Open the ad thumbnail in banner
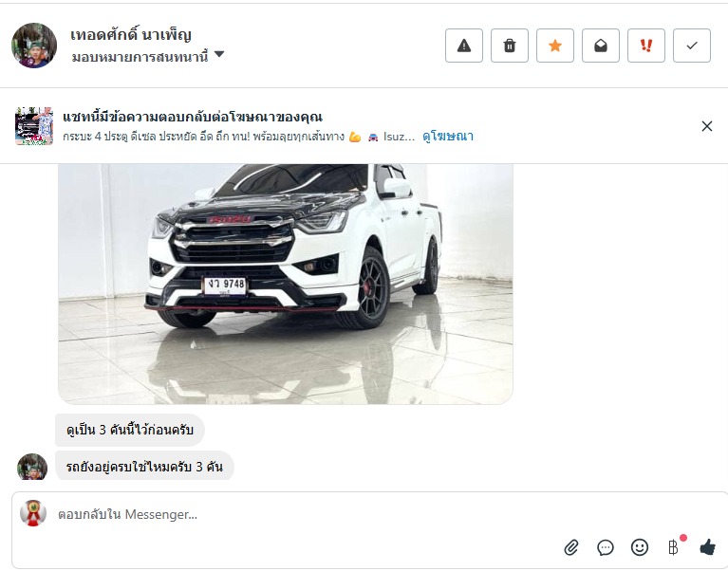728x571 pixels. point(34,126)
